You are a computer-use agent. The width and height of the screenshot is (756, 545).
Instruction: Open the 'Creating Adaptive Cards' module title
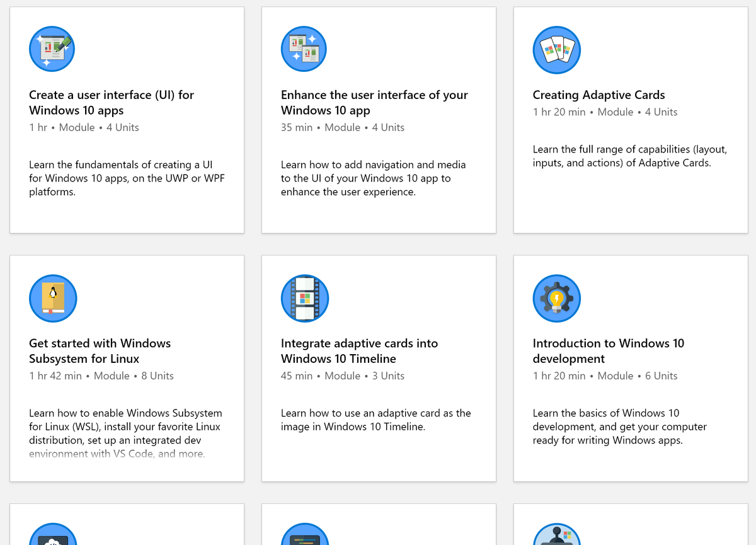(x=598, y=95)
